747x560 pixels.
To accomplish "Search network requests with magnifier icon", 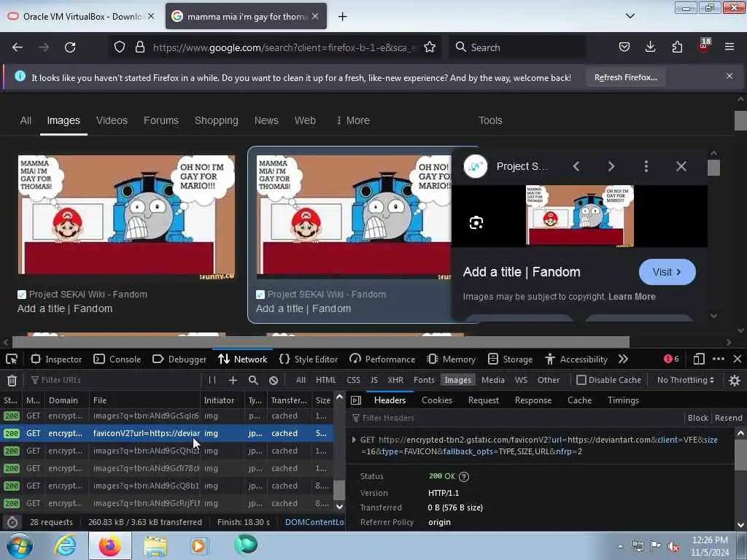I will point(253,380).
